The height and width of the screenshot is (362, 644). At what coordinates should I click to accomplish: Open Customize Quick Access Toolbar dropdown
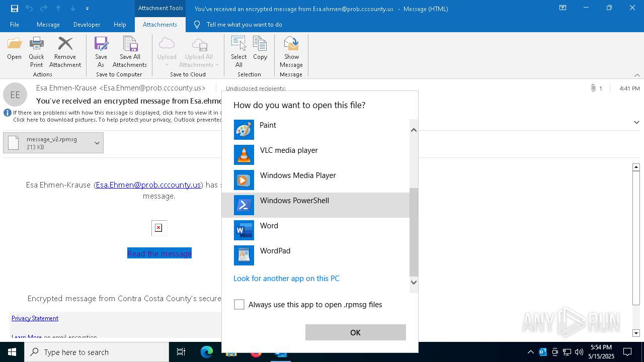point(88,9)
